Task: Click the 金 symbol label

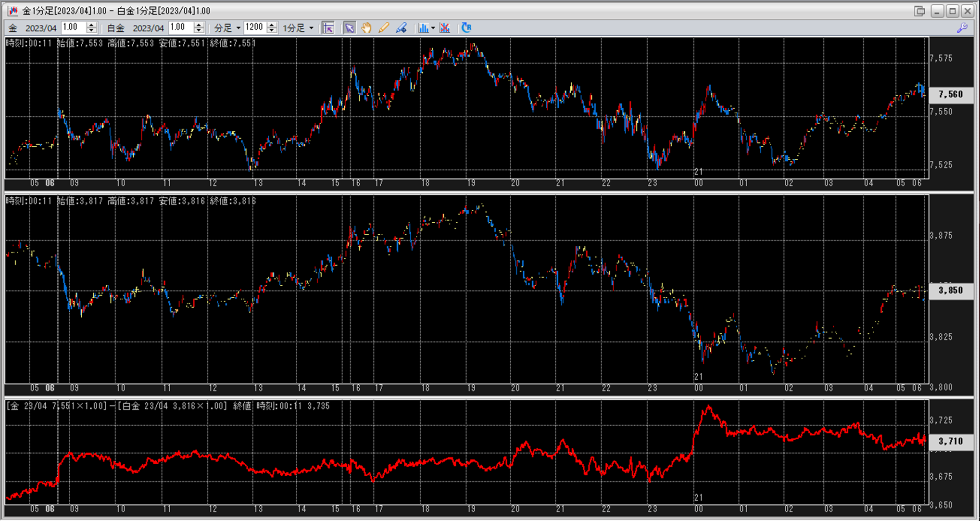Action: [13, 28]
